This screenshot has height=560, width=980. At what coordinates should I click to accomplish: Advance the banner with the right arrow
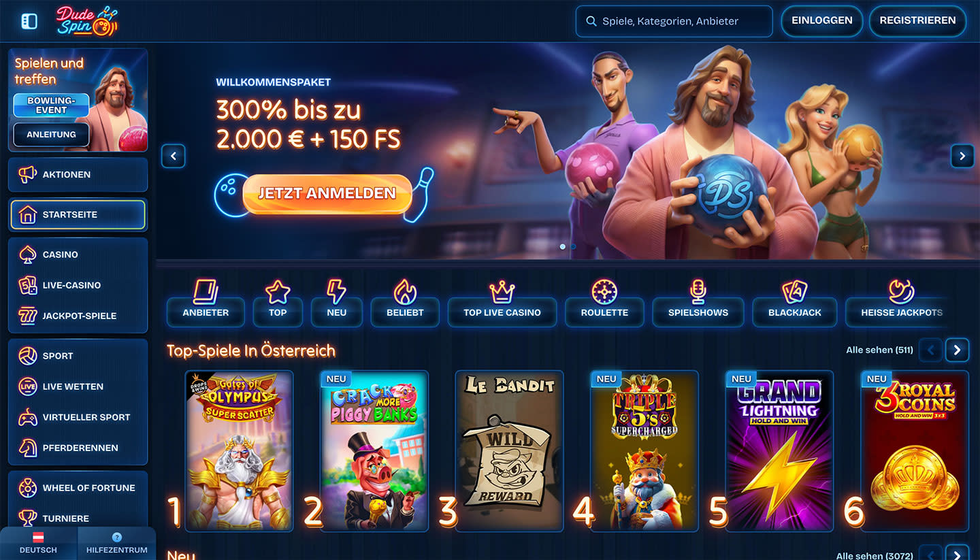pos(962,156)
